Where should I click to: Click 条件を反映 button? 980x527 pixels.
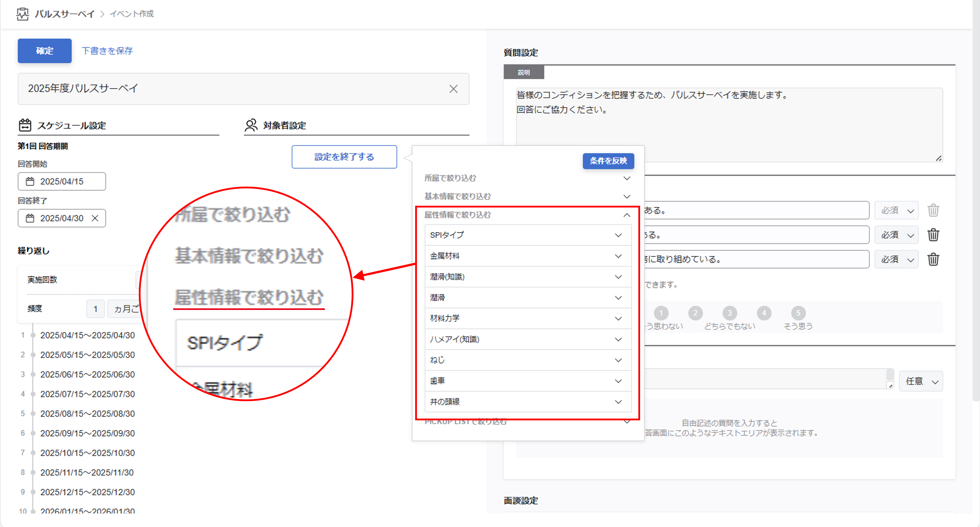(x=608, y=161)
